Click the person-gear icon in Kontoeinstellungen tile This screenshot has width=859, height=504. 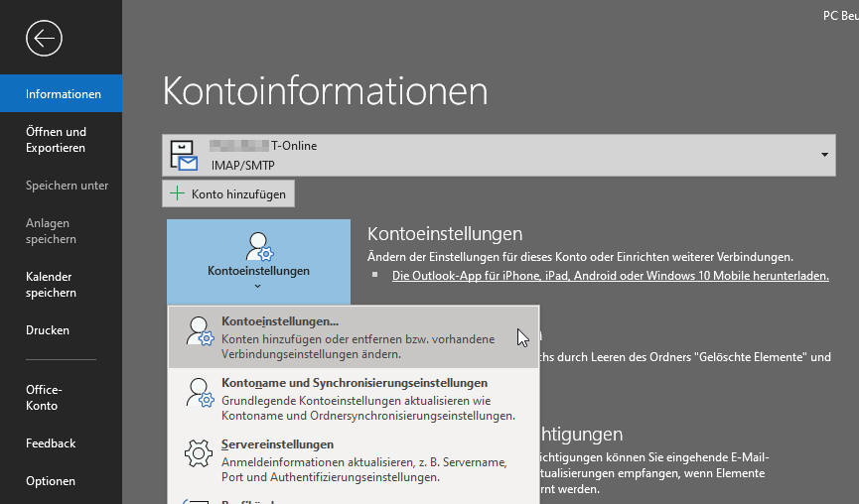tap(259, 247)
